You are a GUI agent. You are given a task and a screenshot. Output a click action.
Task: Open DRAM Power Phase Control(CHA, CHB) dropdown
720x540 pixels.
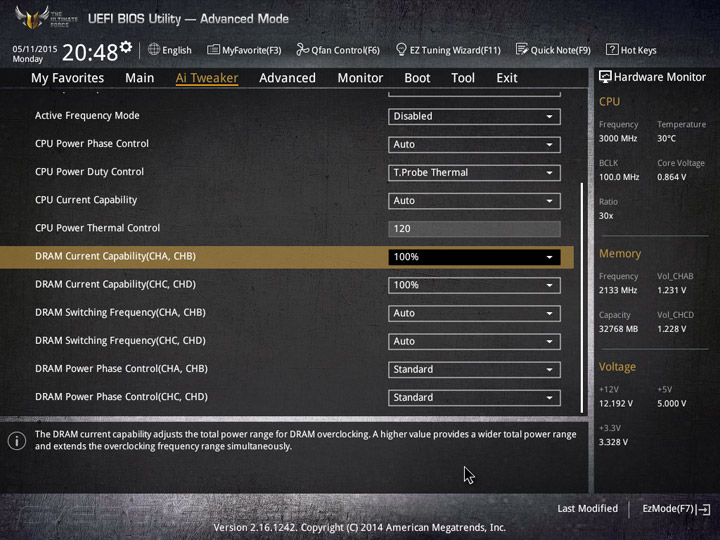tap(474, 370)
